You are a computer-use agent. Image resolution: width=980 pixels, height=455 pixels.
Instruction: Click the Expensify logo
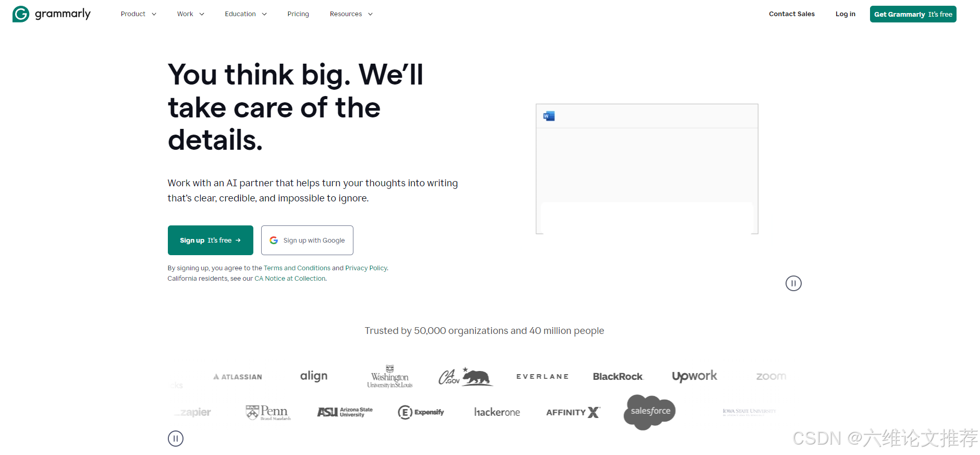tap(421, 412)
